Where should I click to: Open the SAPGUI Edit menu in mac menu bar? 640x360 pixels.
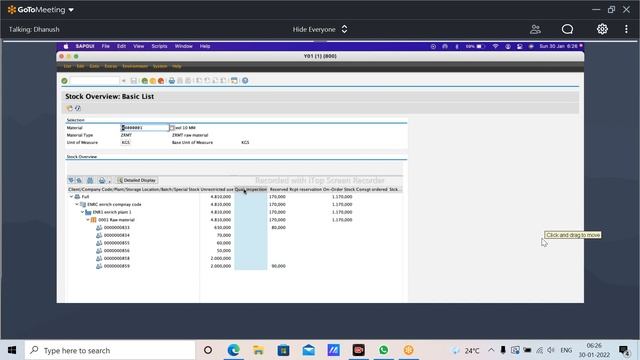122,46
